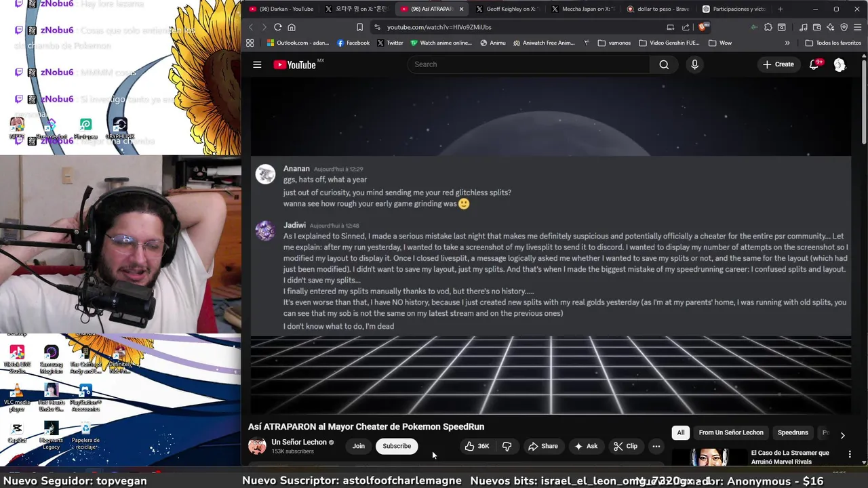Start voice search with microphone icon
The width and height of the screenshot is (868, 488).
694,64
